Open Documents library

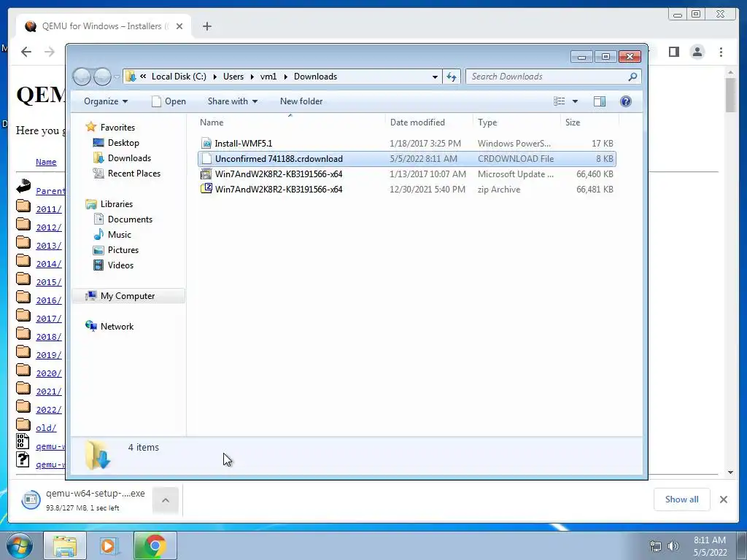point(130,219)
